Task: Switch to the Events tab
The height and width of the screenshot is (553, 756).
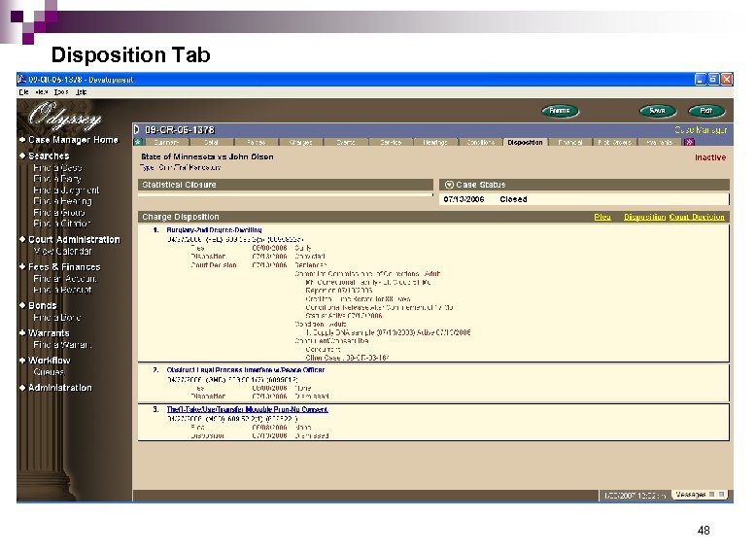Action: [346, 142]
